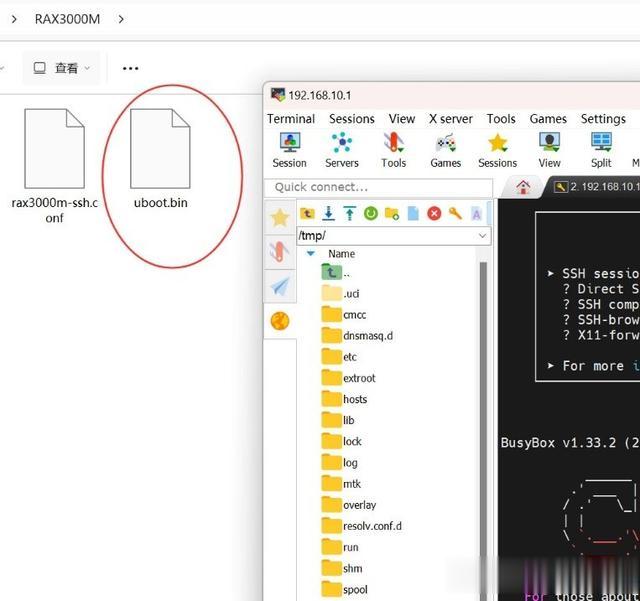Open the Terminal menu
The image size is (640, 601).
point(291,119)
